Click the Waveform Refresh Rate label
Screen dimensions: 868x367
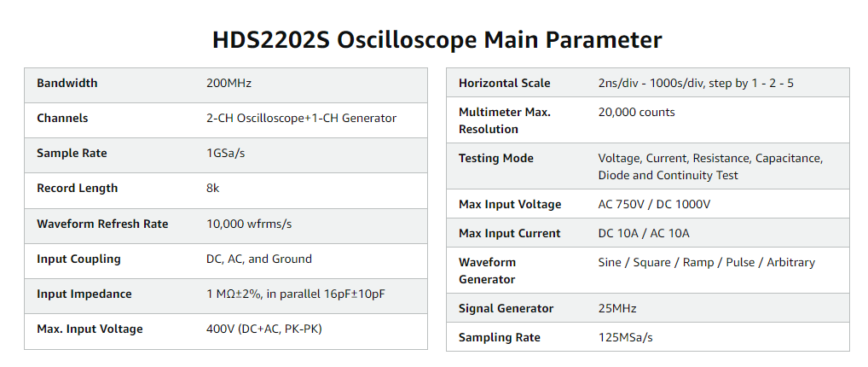(102, 224)
